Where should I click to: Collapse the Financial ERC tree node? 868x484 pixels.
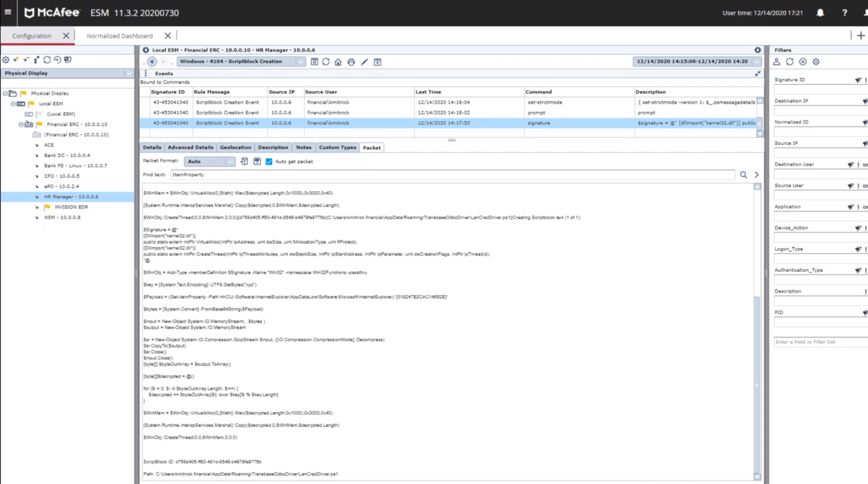21,124
